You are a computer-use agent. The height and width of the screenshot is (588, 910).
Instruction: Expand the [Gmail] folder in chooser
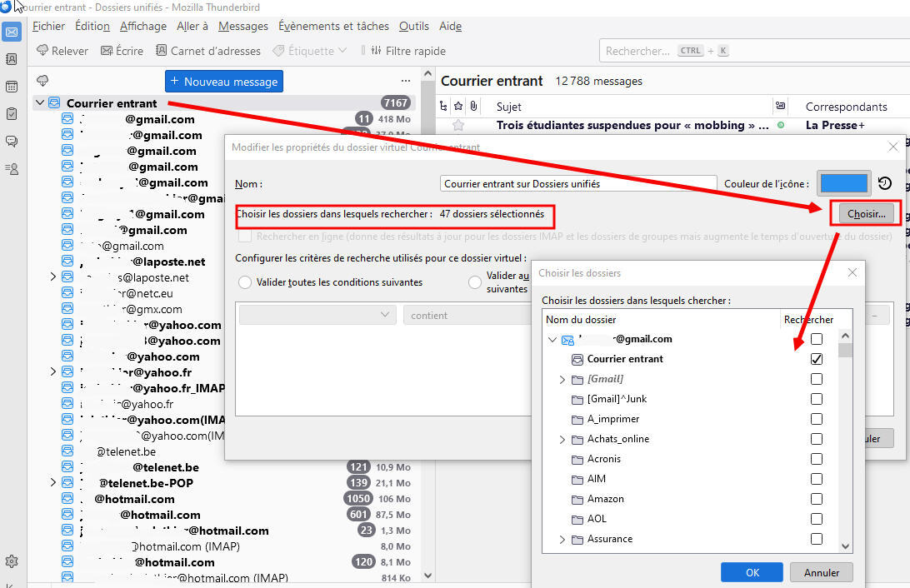coord(562,379)
